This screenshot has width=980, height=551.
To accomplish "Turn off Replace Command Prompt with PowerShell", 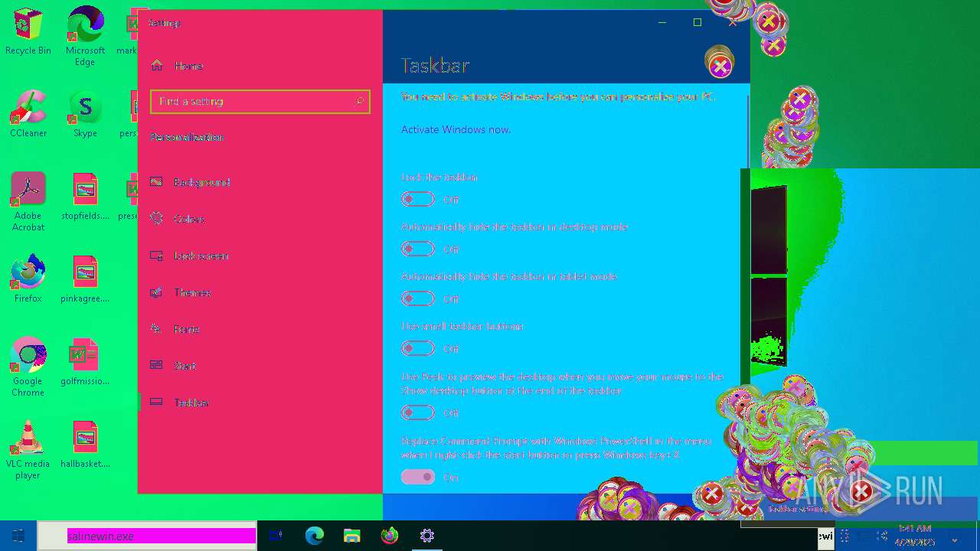I will pos(418,477).
